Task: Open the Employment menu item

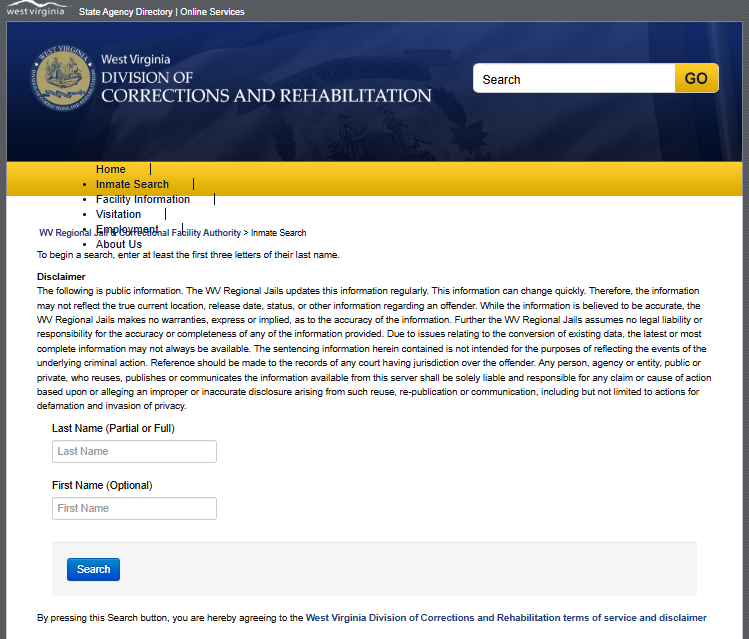Action: coord(127,228)
